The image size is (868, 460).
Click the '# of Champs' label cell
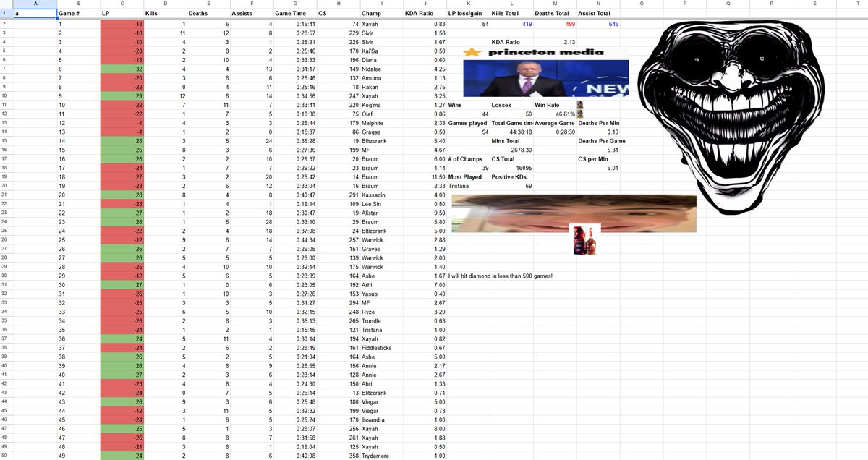pyautogui.click(x=468, y=159)
